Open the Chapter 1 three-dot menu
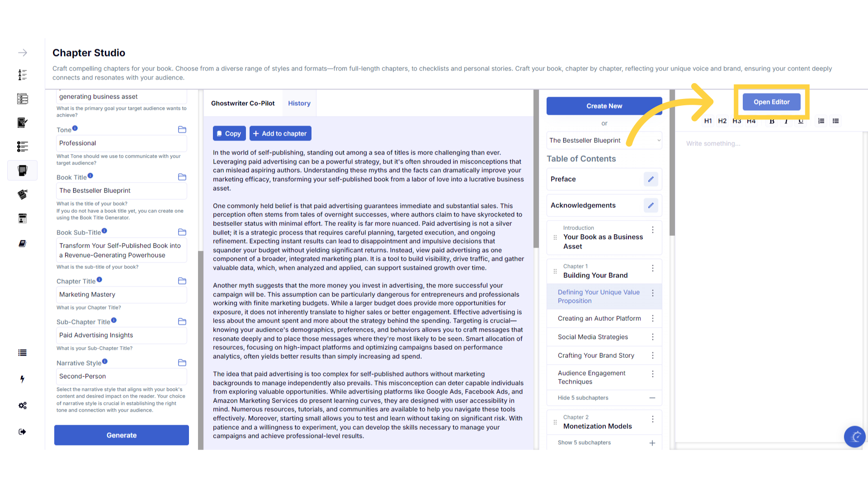The height and width of the screenshot is (488, 868). tap(652, 268)
